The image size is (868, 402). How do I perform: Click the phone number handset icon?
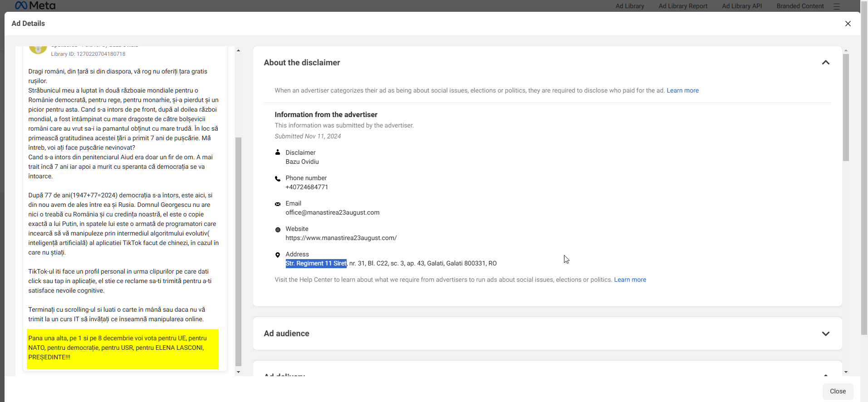click(x=278, y=178)
